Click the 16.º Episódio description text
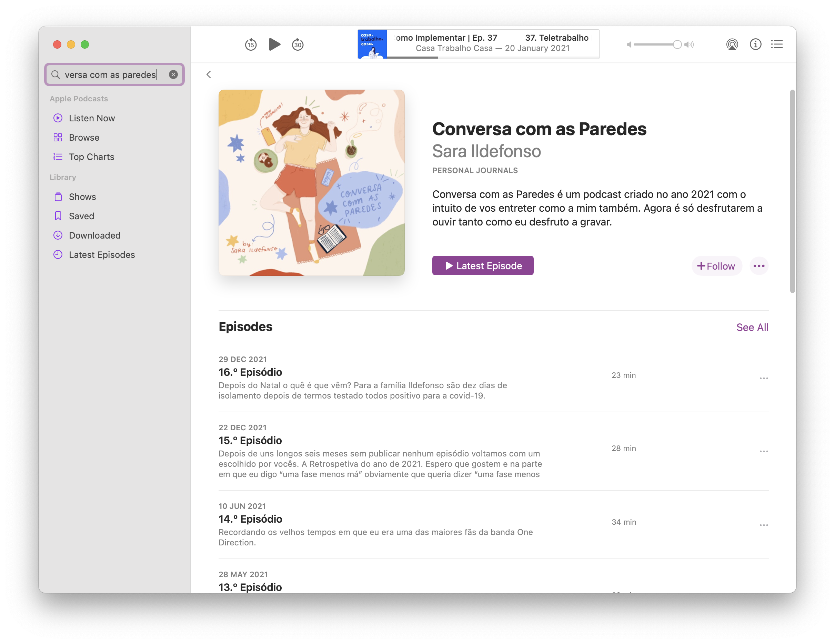Screen dimensions: 835x644 [362, 391]
